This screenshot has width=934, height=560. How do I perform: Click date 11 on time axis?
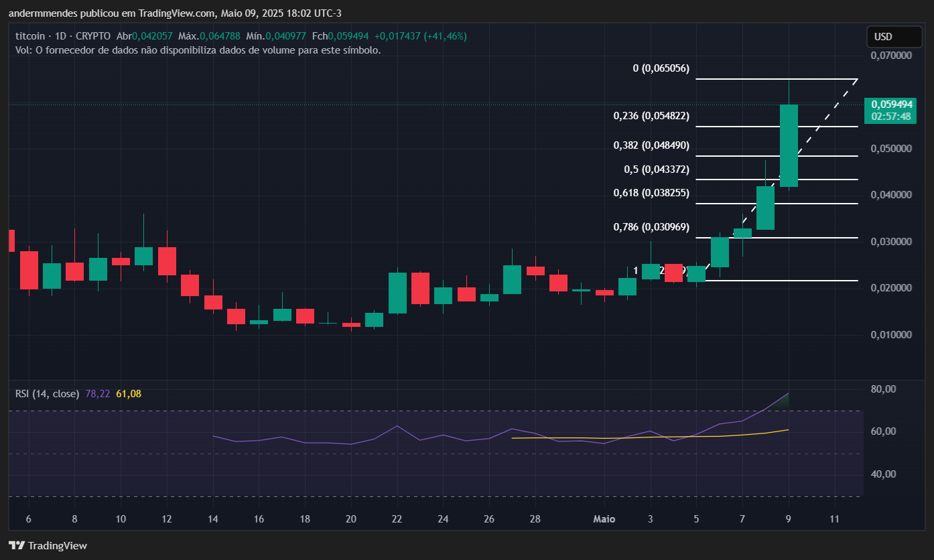[834, 519]
